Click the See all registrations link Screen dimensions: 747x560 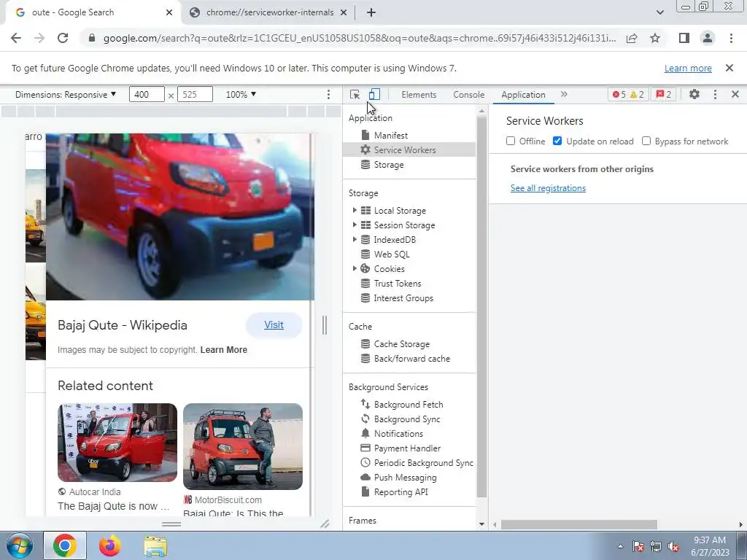548,188
